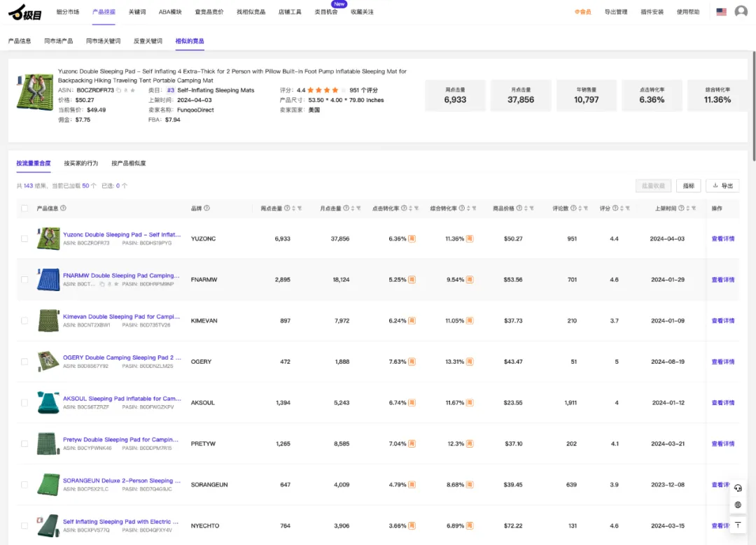
Task: Open customer service headset icon
Action: 738,488
